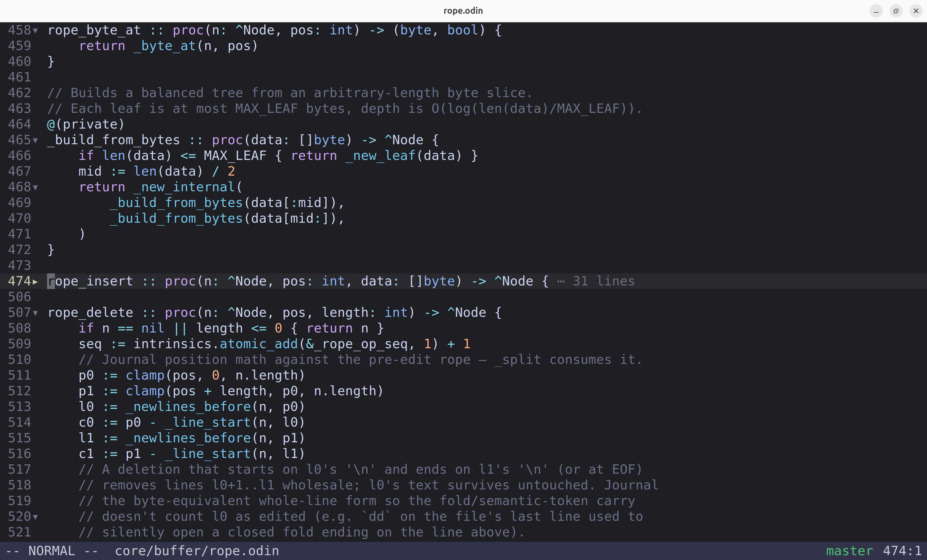Image resolution: width=927 pixels, height=560 pixels.
Task: Click data[:mid] on line 469
Action: coord(290,203)
